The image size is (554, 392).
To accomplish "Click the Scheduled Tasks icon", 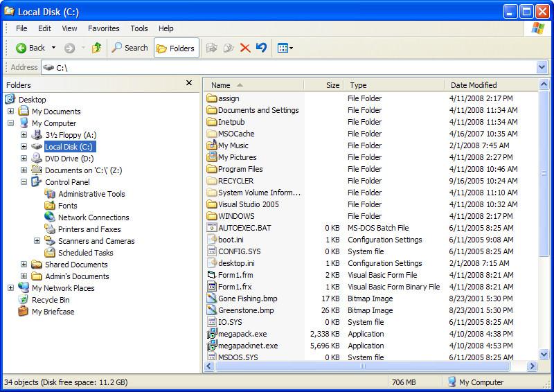I will point(50,252).
